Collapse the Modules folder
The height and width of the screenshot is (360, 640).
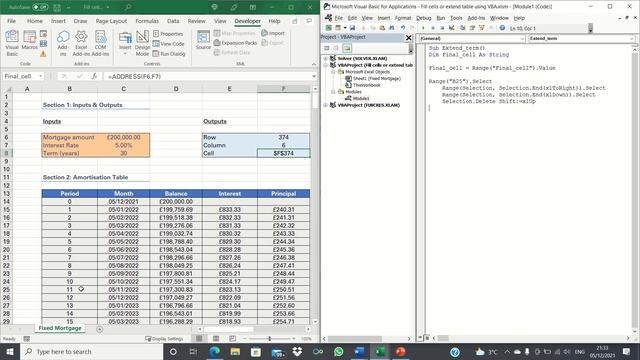(x=333, y=92)
